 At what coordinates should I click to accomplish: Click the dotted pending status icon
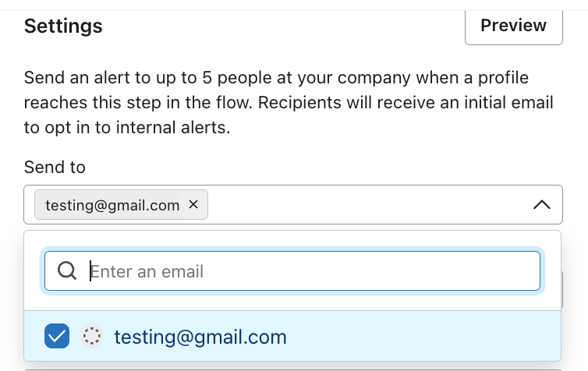point(92,337)
